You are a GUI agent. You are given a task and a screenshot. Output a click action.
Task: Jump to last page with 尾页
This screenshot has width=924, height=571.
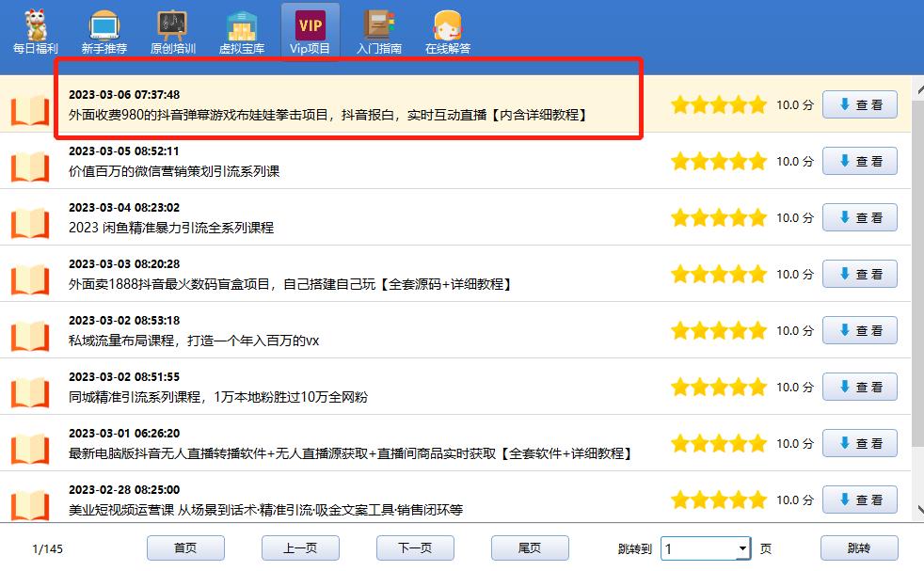pyautogui.click(x=530, y=548)
